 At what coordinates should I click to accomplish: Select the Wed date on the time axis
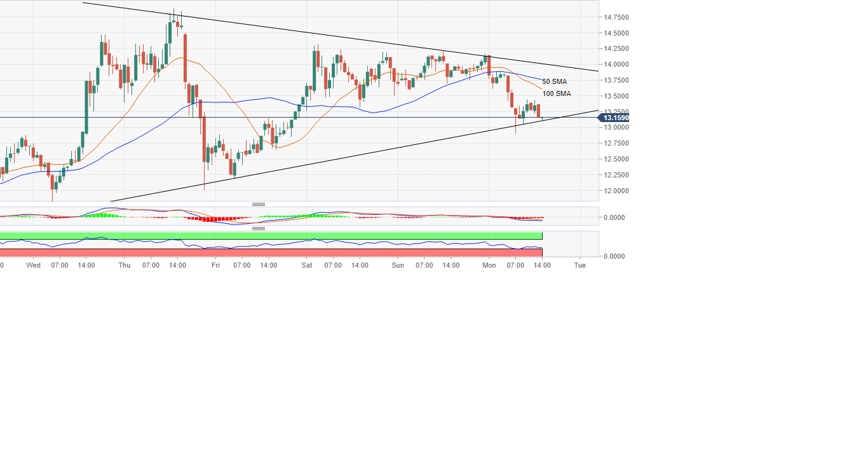coord(34,265)
